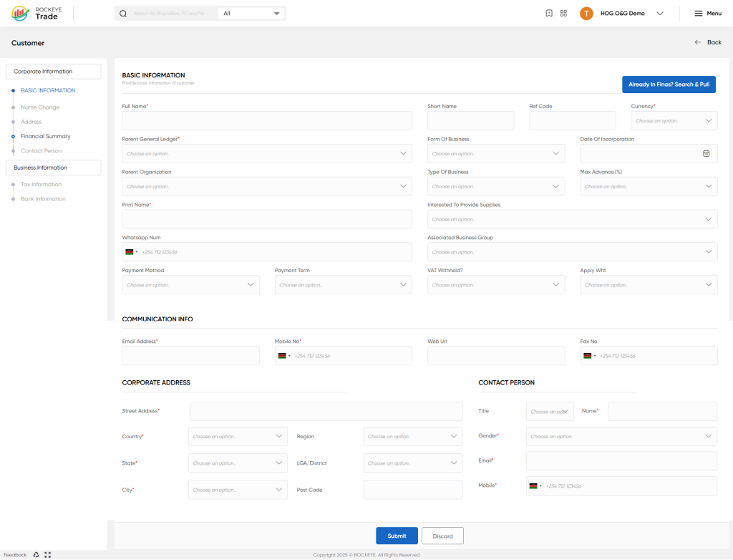Go to Tax Information in sidebar

pyautogui.click(x=41, y=184)
